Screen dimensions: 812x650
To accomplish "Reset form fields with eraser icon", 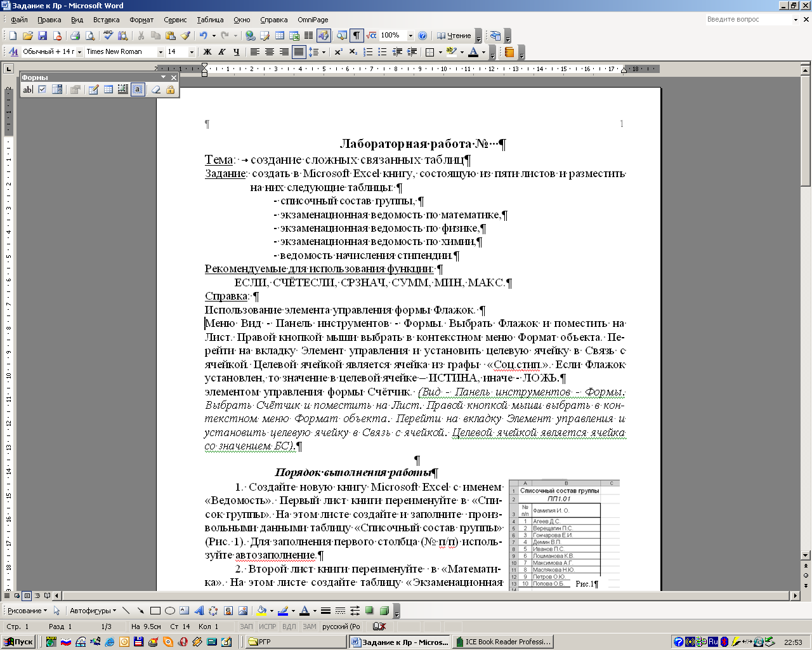I will point(156,90).
